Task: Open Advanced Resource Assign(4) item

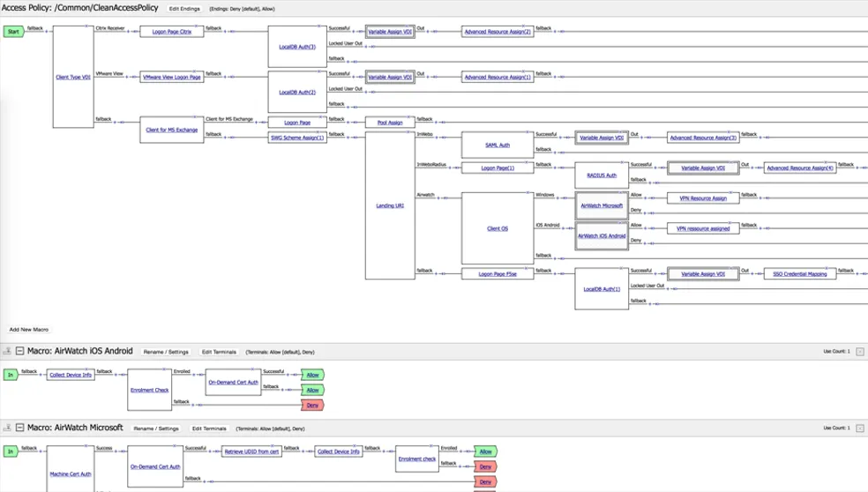Action: pos(800,168)
